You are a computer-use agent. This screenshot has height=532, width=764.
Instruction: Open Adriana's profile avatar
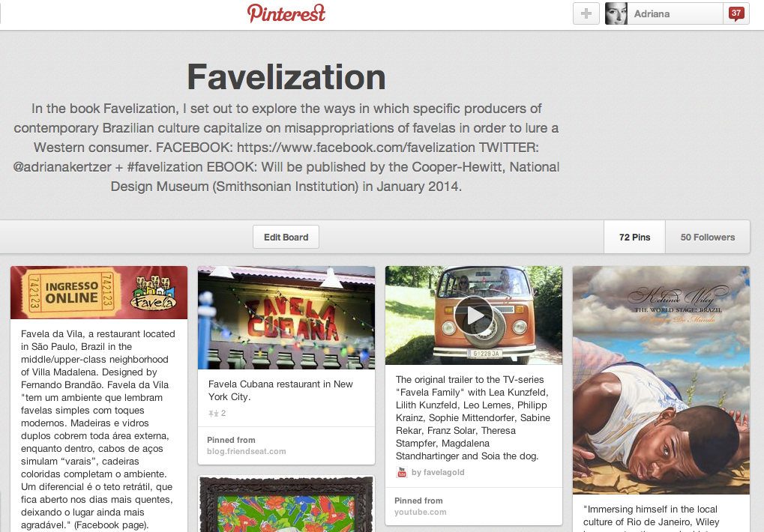pos(616,13)
